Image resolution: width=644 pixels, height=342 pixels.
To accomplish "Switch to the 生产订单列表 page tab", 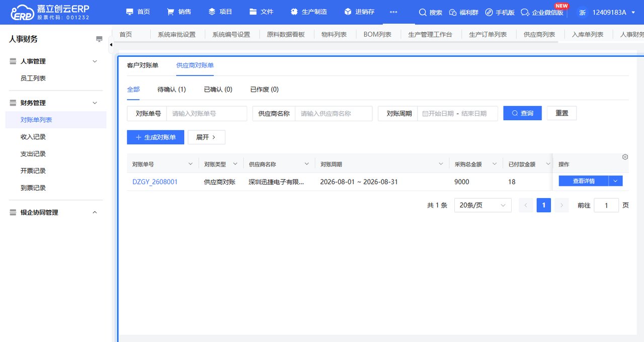I will click(x=488, y=35).
